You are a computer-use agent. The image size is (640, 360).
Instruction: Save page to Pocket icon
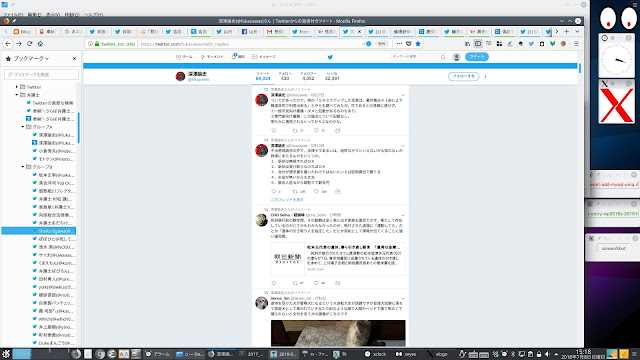[x=409, y=44]
